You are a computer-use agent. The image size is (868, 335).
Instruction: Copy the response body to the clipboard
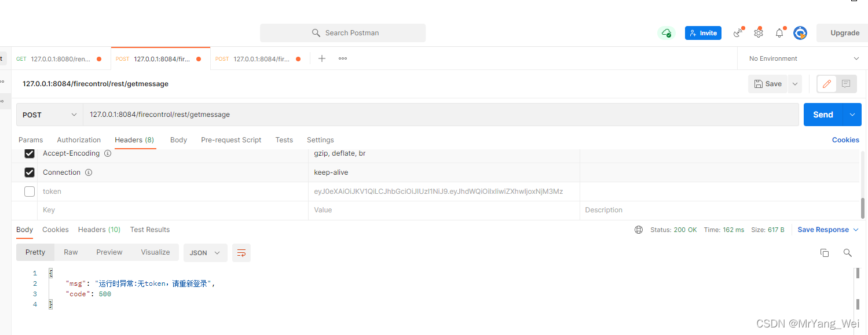click(825, 253)
